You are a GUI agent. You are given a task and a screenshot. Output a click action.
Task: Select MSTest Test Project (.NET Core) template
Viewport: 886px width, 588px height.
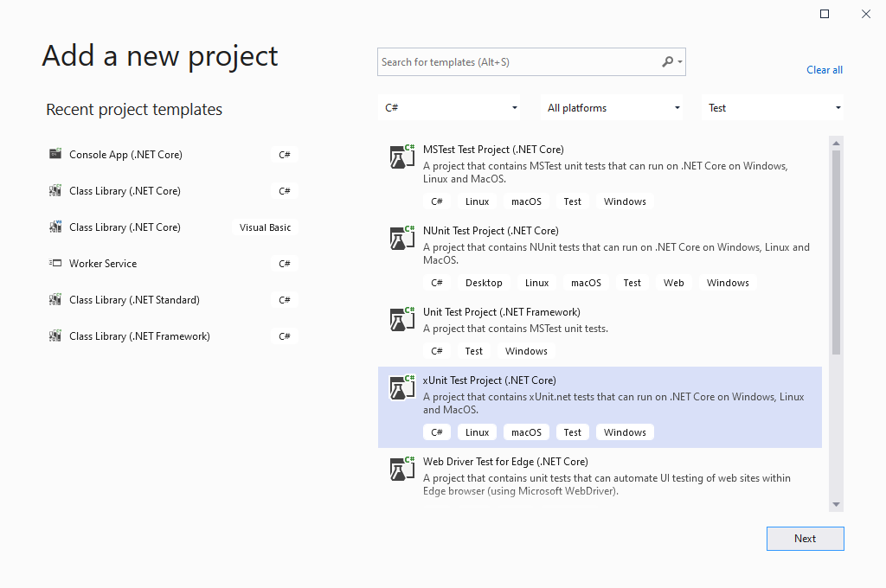(x=600, y=176)
